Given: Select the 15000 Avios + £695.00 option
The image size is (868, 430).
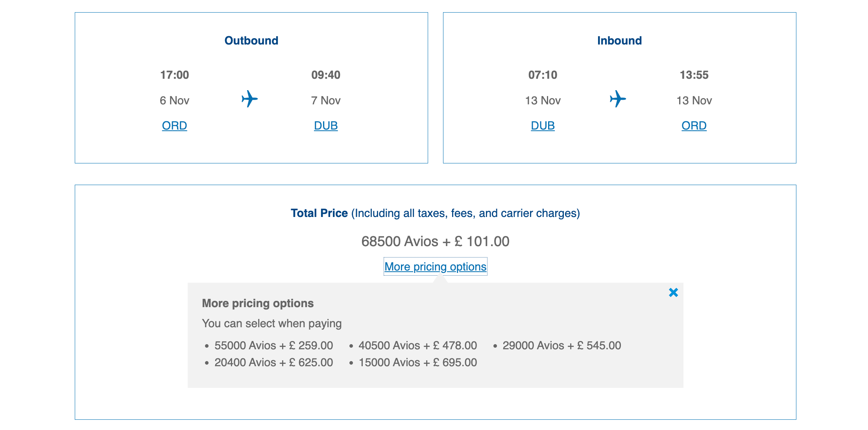Looking at the screenshot, I should pyautogui.click(x=417, y=362).
